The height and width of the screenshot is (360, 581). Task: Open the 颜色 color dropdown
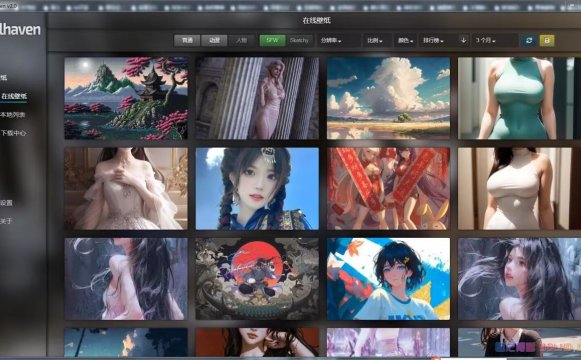click(x=405, y=40)
